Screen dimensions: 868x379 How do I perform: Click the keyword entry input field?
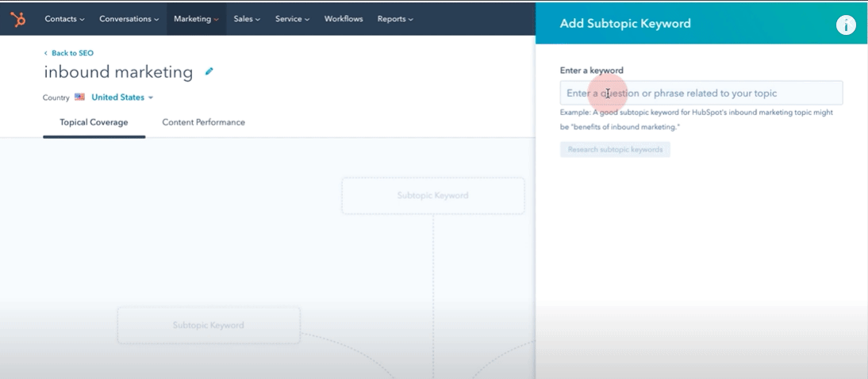[x=701, y=93]
